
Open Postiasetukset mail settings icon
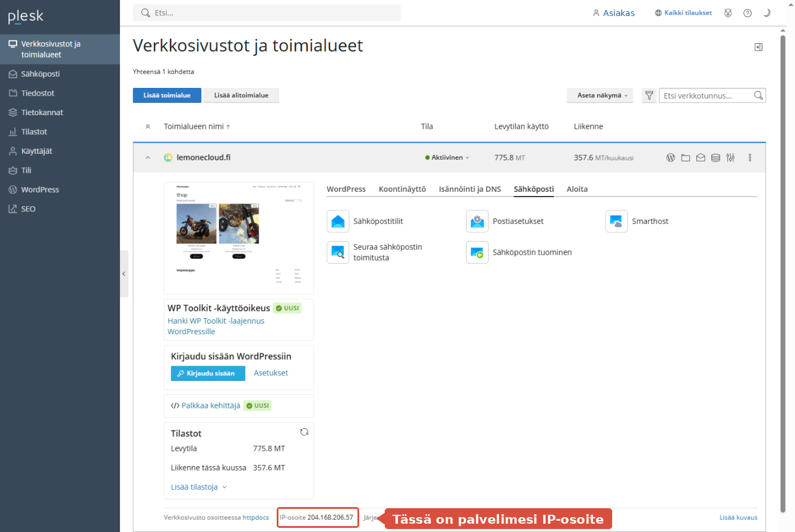coord(477,221)
